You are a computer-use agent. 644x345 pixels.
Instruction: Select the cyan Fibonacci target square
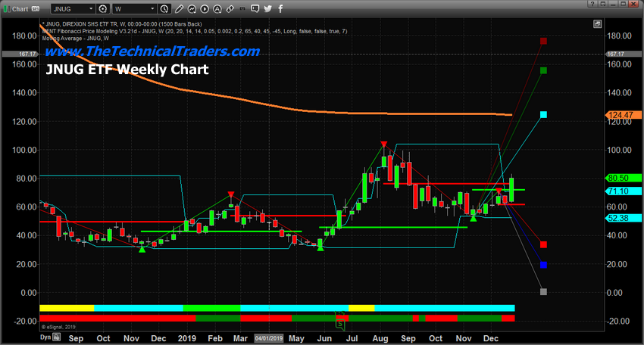tap(543, 115)
